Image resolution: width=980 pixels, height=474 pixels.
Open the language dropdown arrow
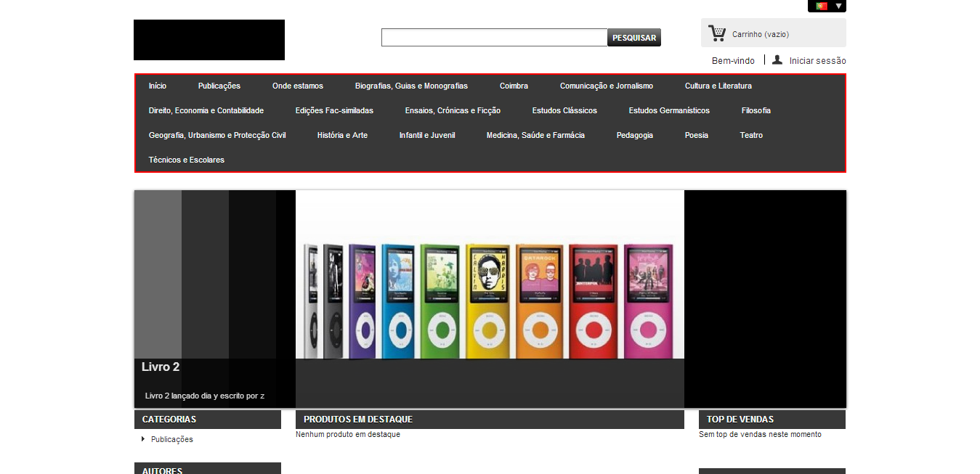(x=839, y=6)
